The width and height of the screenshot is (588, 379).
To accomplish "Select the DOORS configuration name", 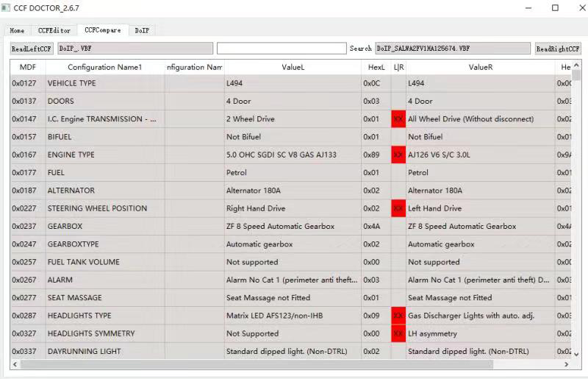I will (61, 101).
